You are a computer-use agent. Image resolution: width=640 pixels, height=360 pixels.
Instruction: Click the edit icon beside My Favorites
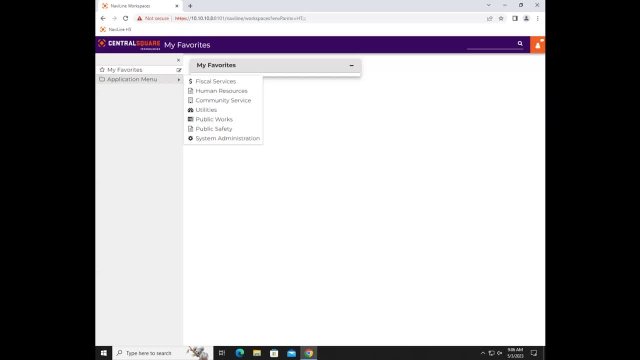point(179,70)
